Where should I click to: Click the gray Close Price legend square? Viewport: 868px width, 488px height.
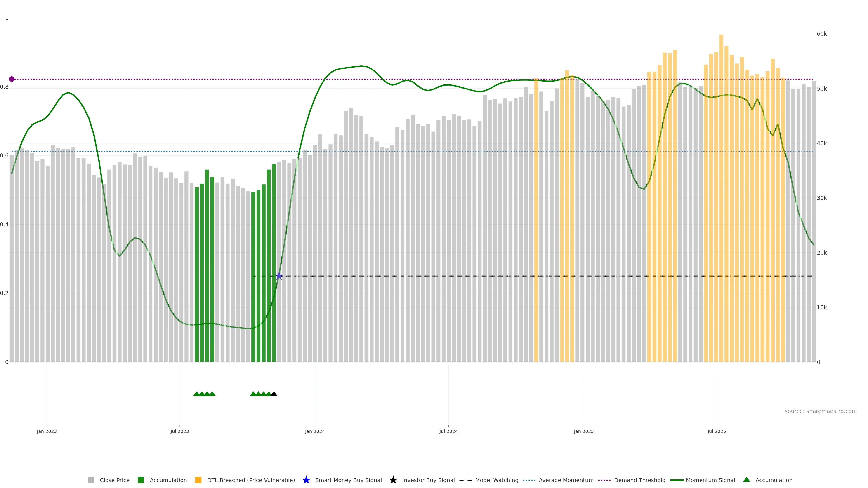point(91,480)
